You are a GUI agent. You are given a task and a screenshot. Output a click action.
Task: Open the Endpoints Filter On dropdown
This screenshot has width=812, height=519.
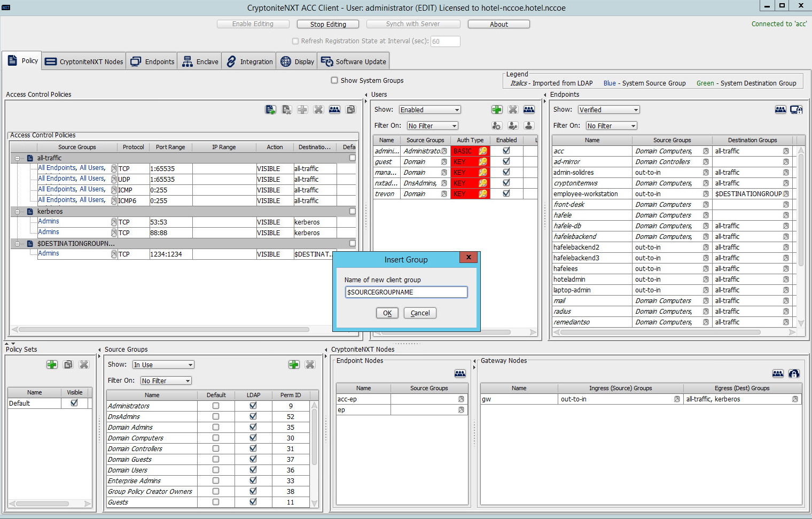coord(611,126)
